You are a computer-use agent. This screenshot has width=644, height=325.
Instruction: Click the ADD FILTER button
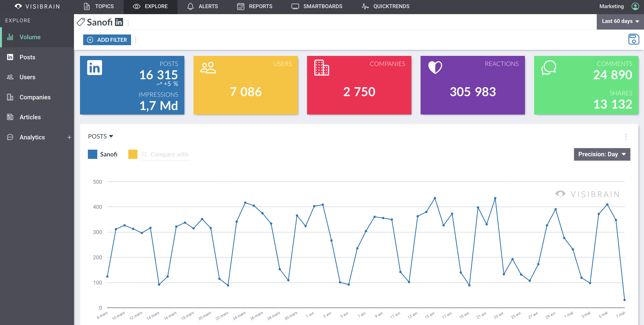coord(107,40)
